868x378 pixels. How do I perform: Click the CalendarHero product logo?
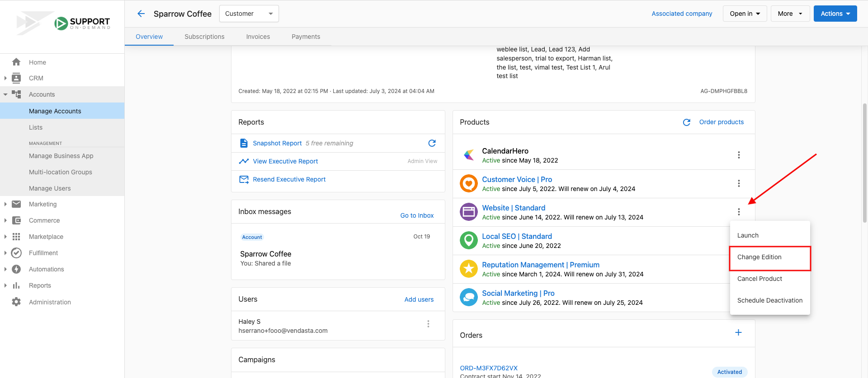(469, 155)
